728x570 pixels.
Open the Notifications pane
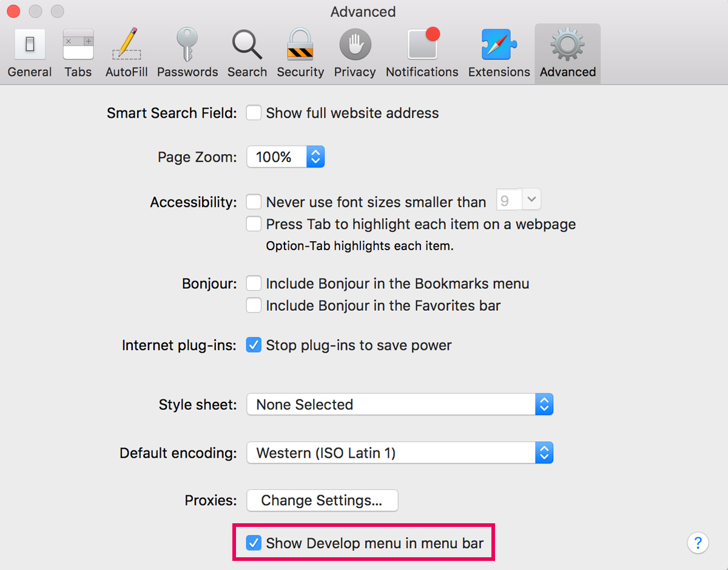(422, 53)
